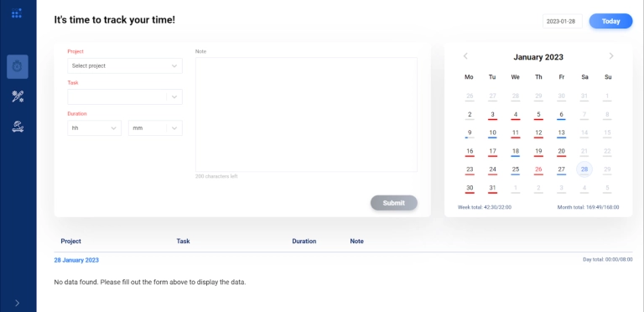
Task: Select January 24 in the calendar
Action: [492, 169]
